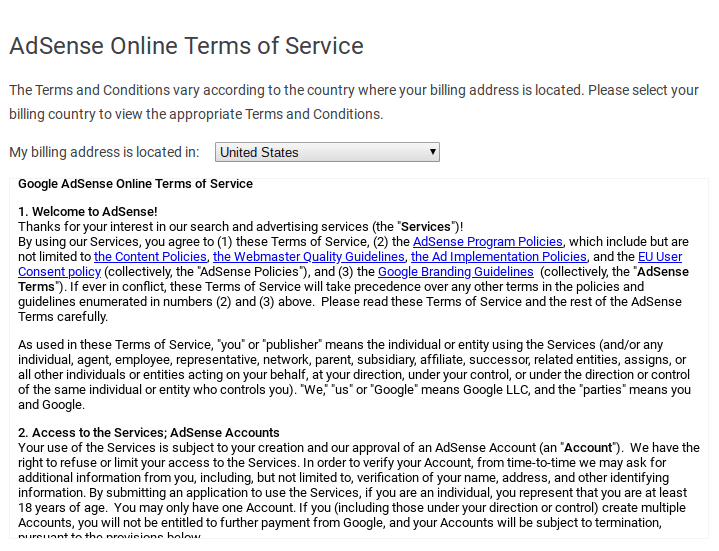This screenshot has width=719, height=551.
Task: Open the Content Policies link
Action: pyautogui.click(x=150, y=257)
